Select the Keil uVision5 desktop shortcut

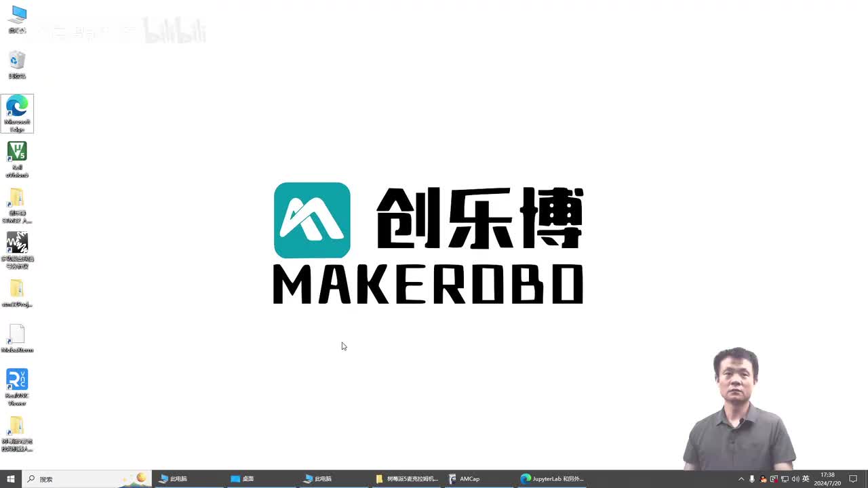pyautogui.click(x=17, y=159)
